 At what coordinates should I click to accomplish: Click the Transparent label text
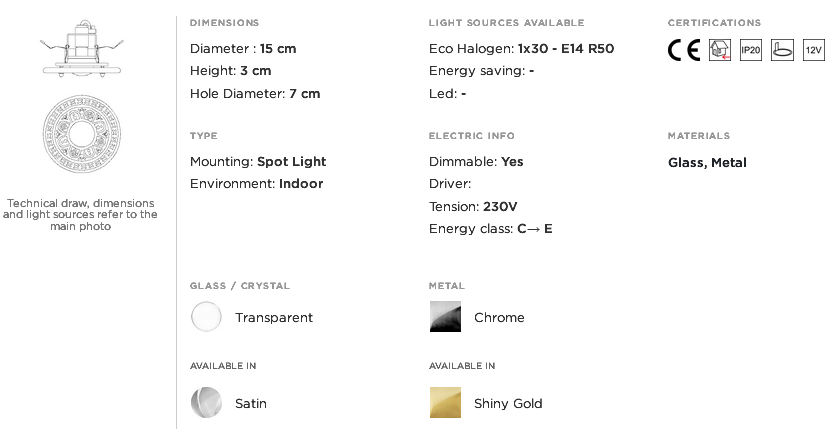coord(274,318)
